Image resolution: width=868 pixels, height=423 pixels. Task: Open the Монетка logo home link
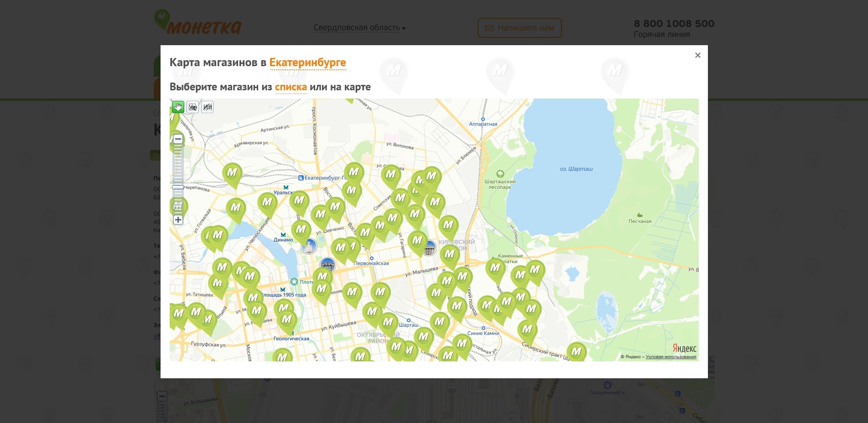[198, 23]
